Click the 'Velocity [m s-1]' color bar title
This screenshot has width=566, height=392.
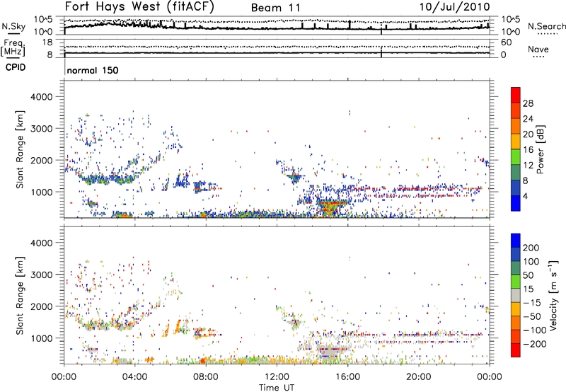[553, 295]
